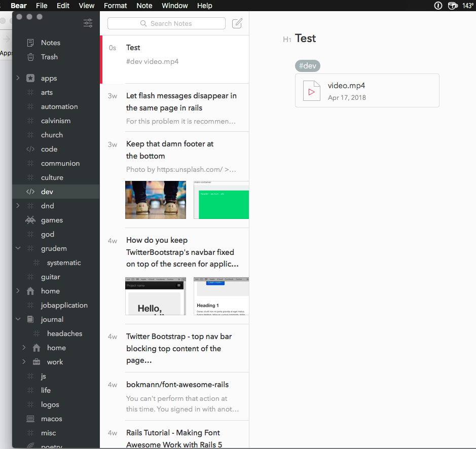Image resolution: width=476 pixels, height=449 pixels.
Task: Open the Window menu
Action: (174, 6)
